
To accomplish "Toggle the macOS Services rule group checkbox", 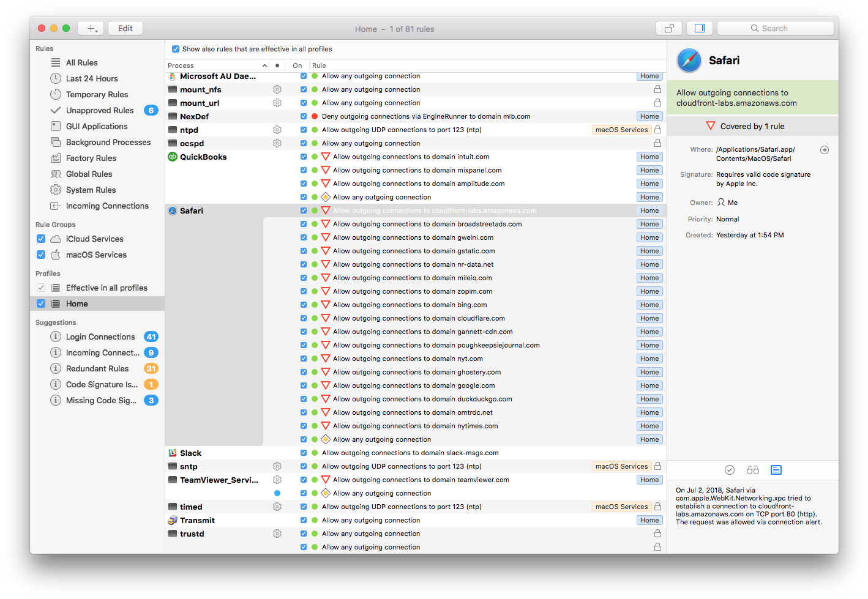I will 41,255.
